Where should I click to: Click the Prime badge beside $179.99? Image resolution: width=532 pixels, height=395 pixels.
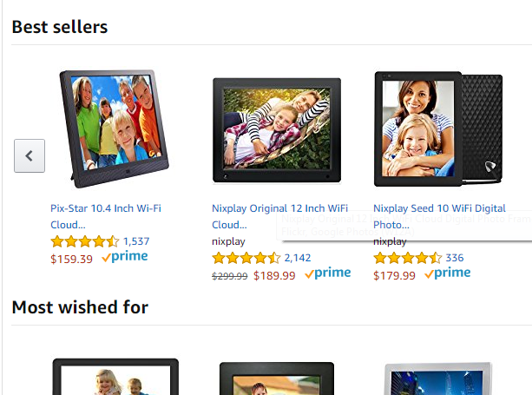click(x=448, y=273)
